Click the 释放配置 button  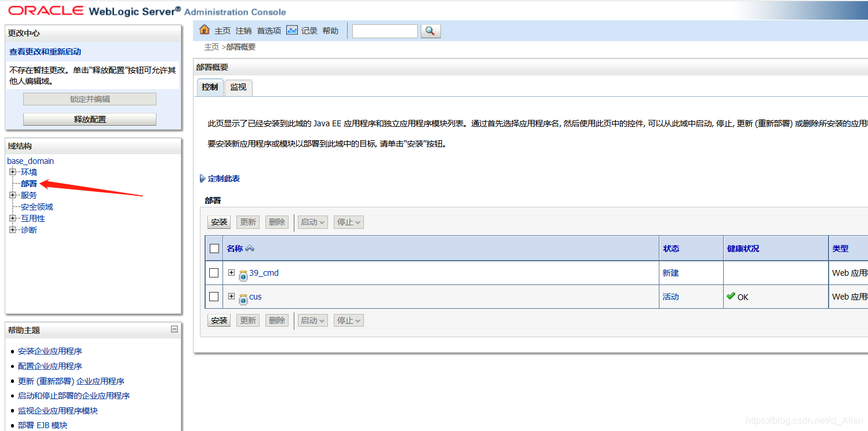[90, 119]
